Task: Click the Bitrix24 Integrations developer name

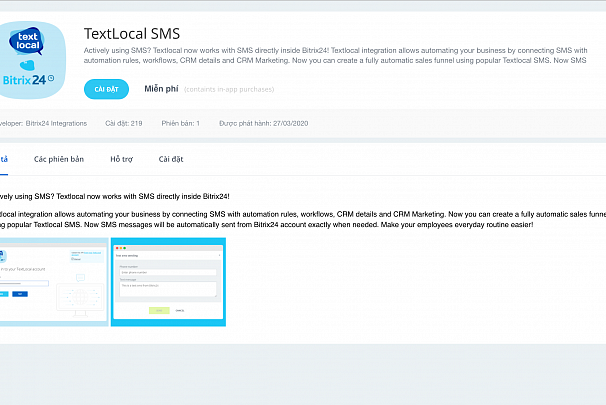Action: click(56, 123)
